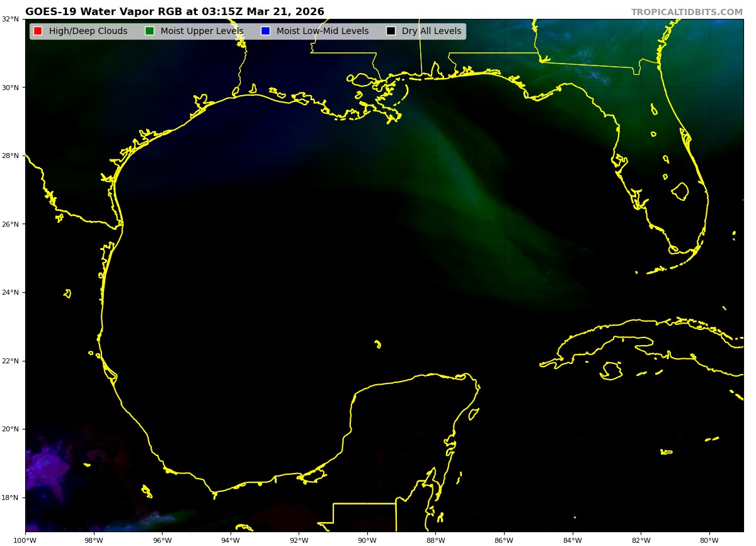Click Lake Okeechobee outline in Florida

[x=680, y=191]
